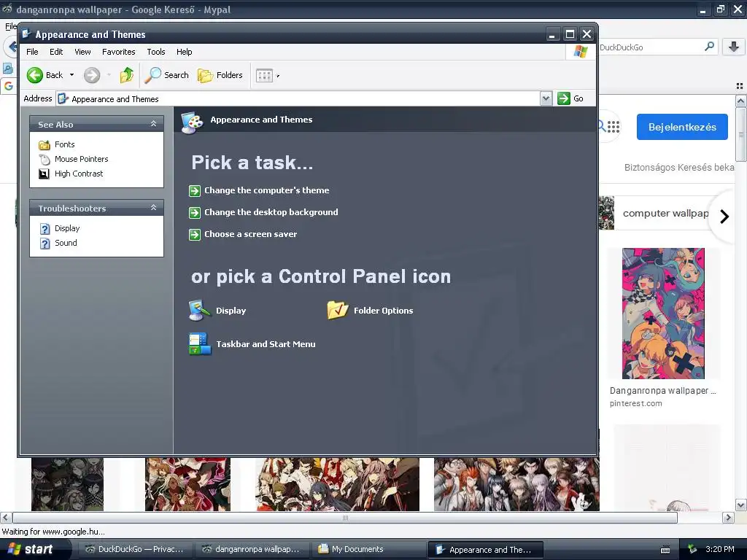Viewport: 747px width, 560px height.
Task: Switch to My Documents taskbar window
Action: tap(368, 549)
